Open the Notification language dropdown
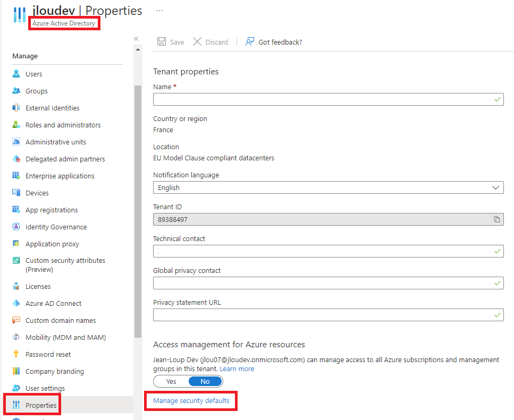Screen dimensions: 514x420 [x=328, y=187]
